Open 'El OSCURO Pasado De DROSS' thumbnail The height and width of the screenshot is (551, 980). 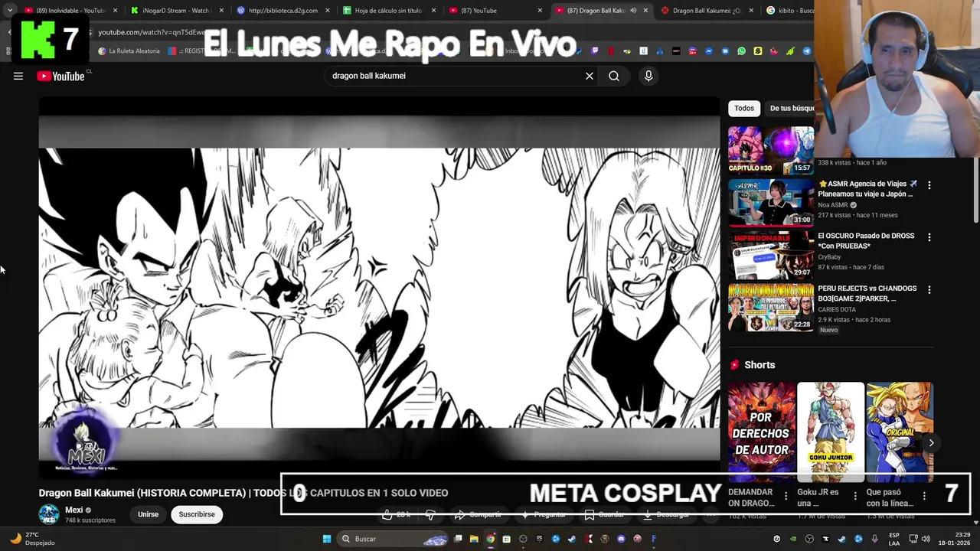771,255
